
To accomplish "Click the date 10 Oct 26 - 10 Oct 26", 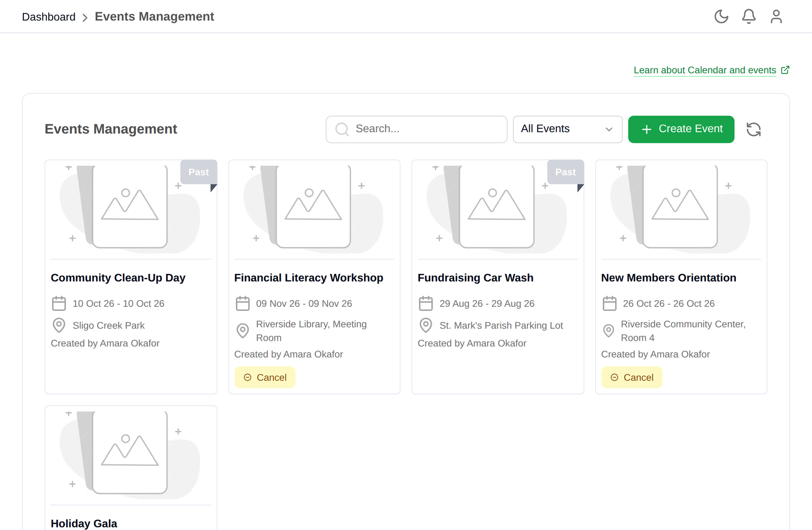I will click(x=118, y=303).
